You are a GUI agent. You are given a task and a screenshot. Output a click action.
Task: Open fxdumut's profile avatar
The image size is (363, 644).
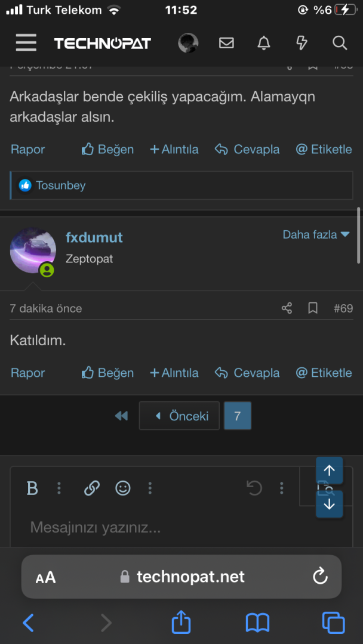[x=33, y=251]
